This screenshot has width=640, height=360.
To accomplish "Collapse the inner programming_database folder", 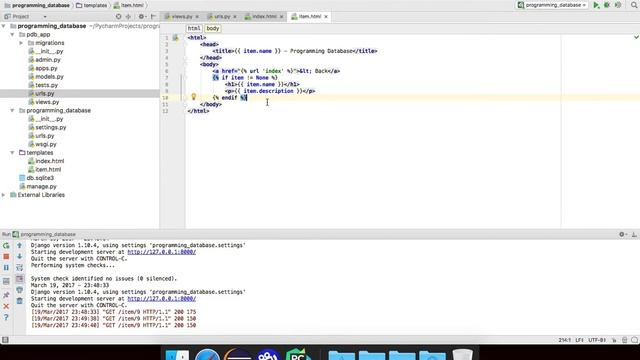I will click(x=13, y=111).
